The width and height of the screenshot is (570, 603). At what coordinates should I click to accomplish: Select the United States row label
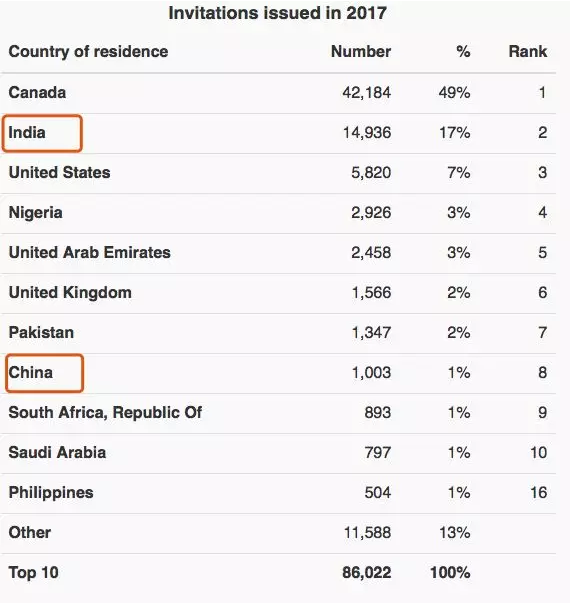(59, 173)
